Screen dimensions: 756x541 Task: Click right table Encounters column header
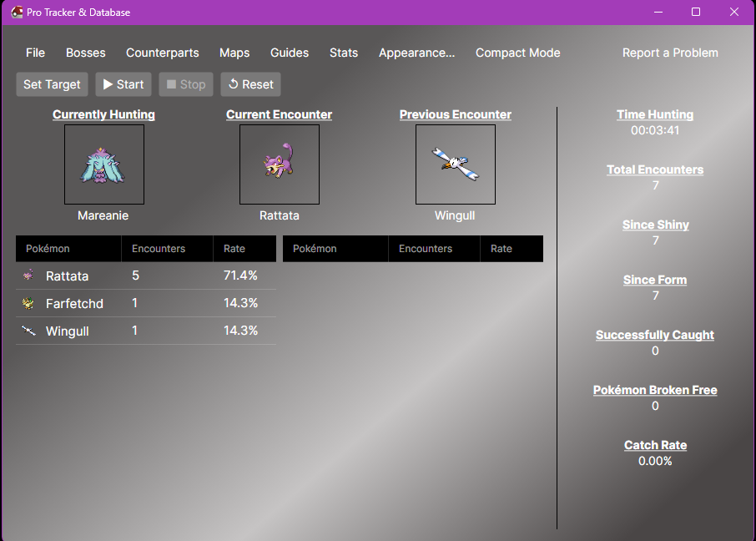click(x=435, y=249)
